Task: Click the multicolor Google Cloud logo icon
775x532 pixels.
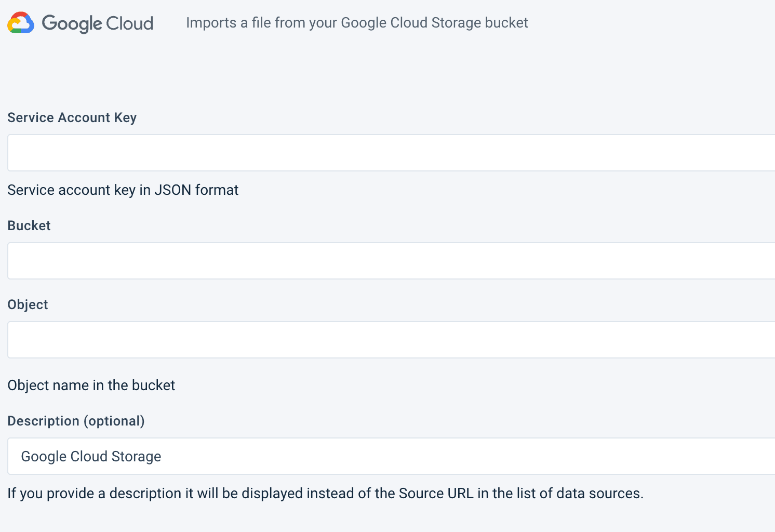Action: [21, 23]
